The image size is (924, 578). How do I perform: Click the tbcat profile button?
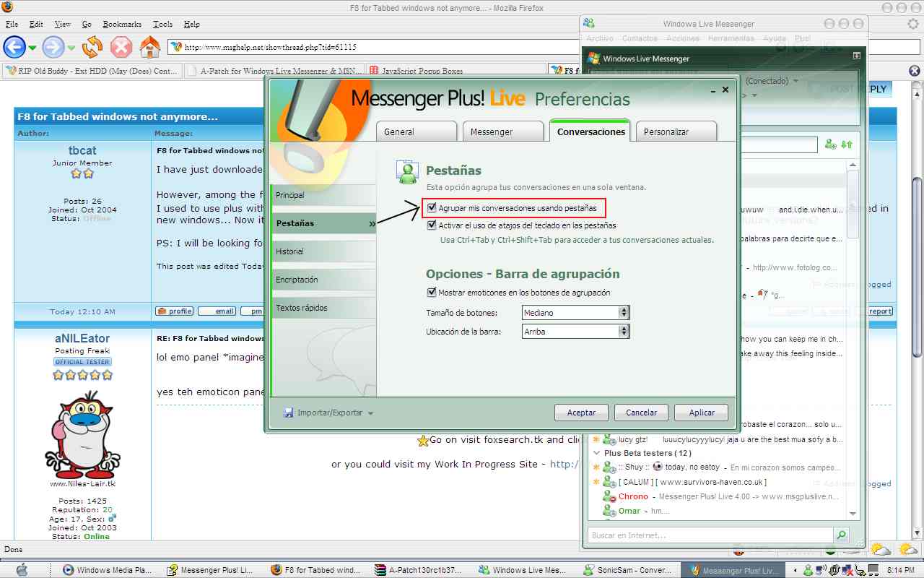coord(174,311)
